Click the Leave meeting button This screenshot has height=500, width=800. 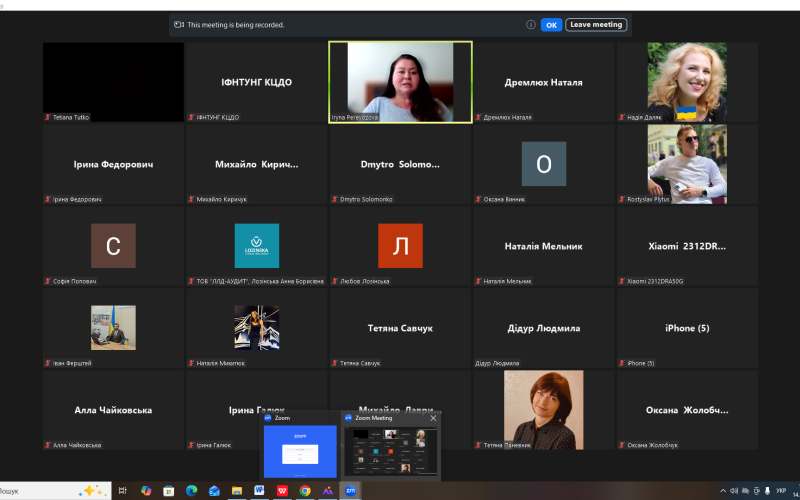click(596, 24)
